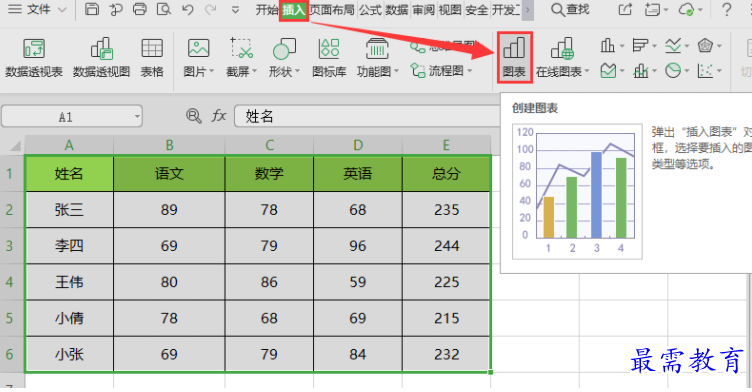This screenshot has height=392, width=752.
Task: Open the 图标库 icon library
Action: 329,58
